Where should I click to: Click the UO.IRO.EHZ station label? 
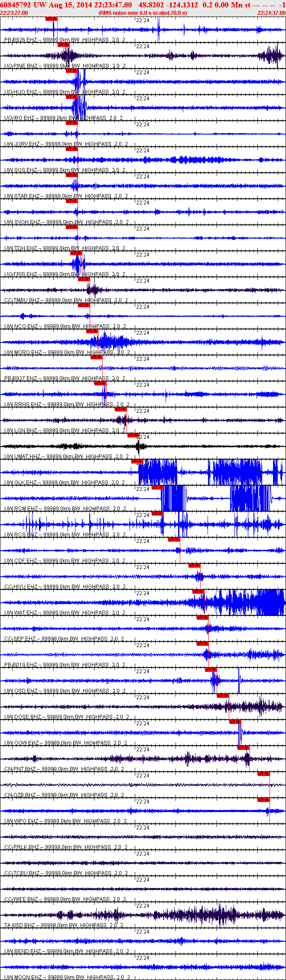64,118
